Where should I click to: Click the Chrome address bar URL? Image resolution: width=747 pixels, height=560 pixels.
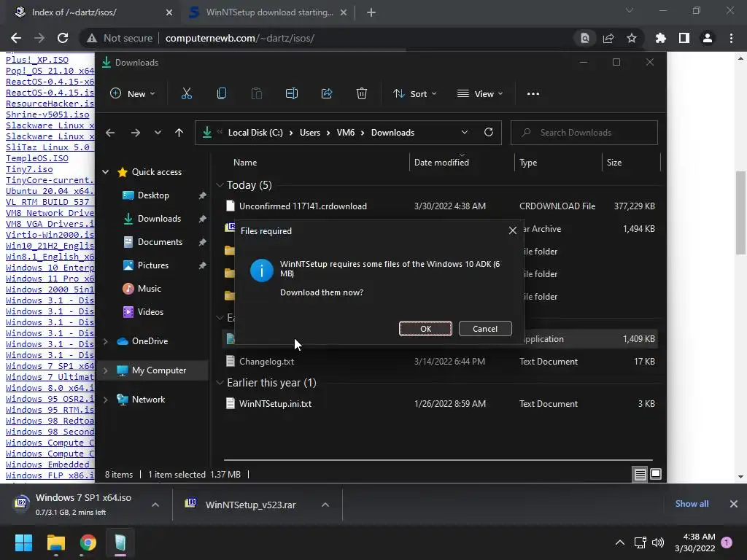pyautogui.click(x=239, y=38)
